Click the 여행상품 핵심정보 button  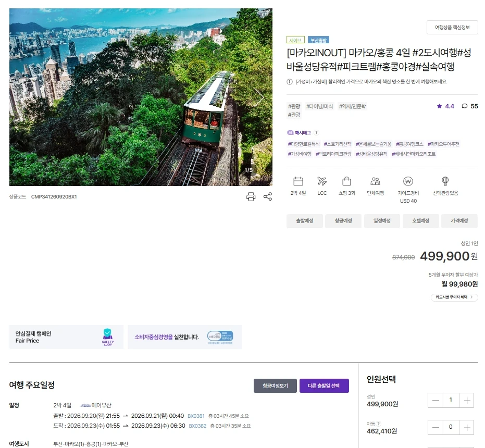click(452, 28)
